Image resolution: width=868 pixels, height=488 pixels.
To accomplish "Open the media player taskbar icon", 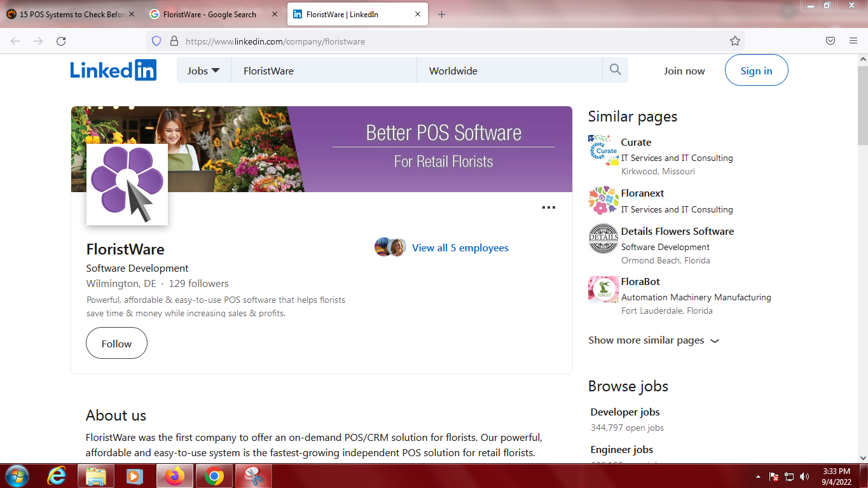I will (x=134, y=476).
